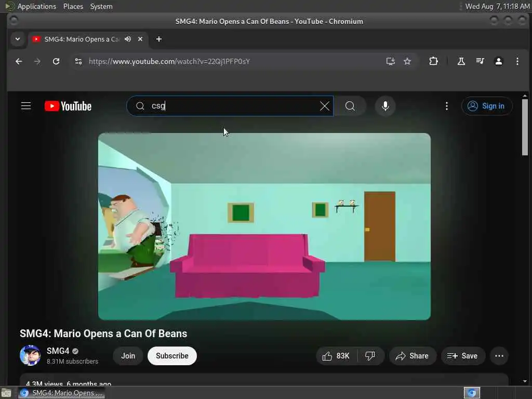Go to YouTube home via logo
532x399 pixels.
pyautogui.click(x=68, y=106)
